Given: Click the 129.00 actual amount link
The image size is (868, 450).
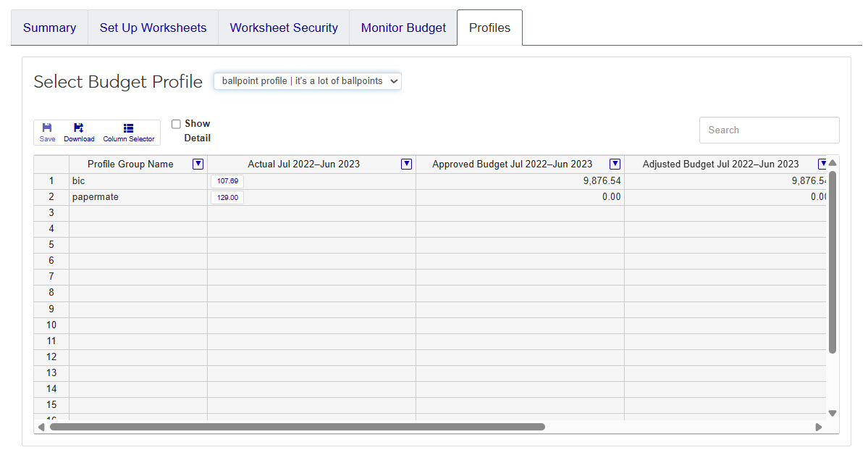Looking at the screenshot, I should point(227,197).
